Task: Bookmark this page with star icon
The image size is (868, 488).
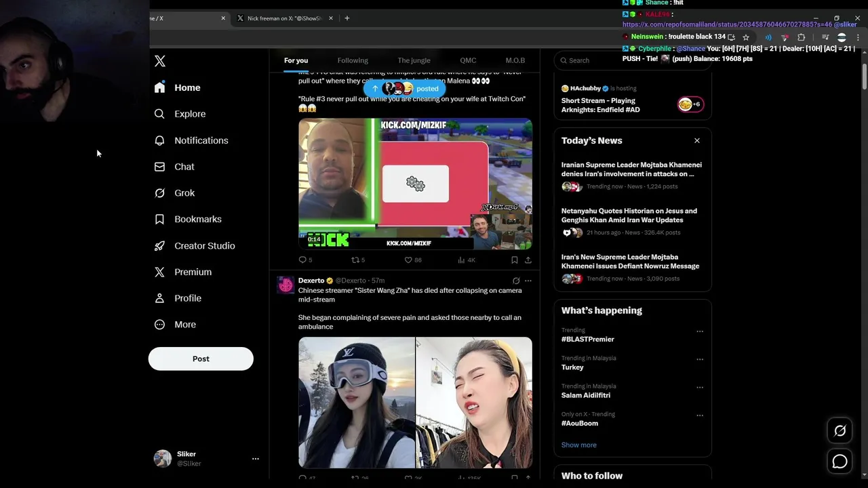Action: point(746,37)
